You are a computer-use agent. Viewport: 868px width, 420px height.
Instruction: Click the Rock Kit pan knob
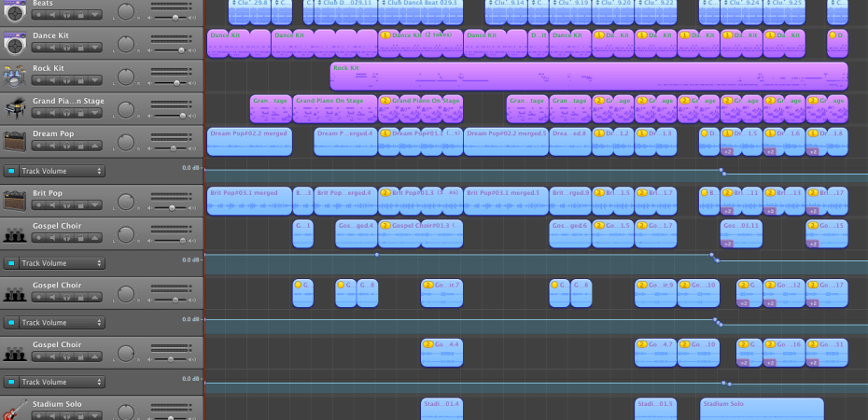(x=127, y=76)
